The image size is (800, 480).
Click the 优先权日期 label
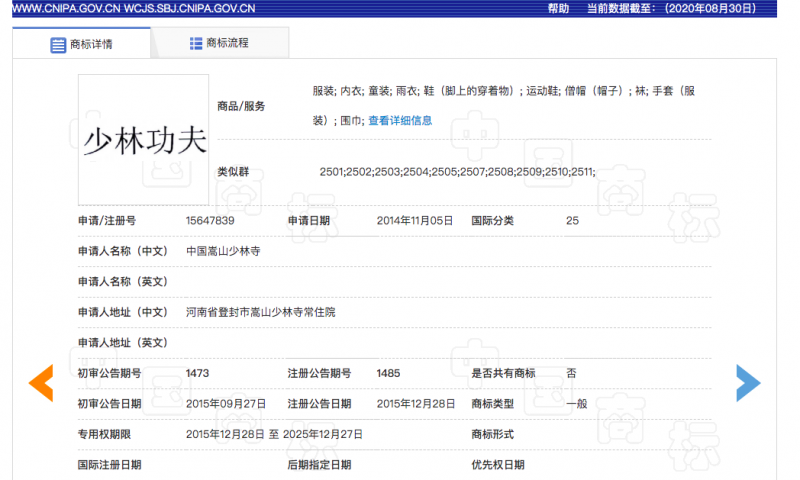[x=498, y=465]
